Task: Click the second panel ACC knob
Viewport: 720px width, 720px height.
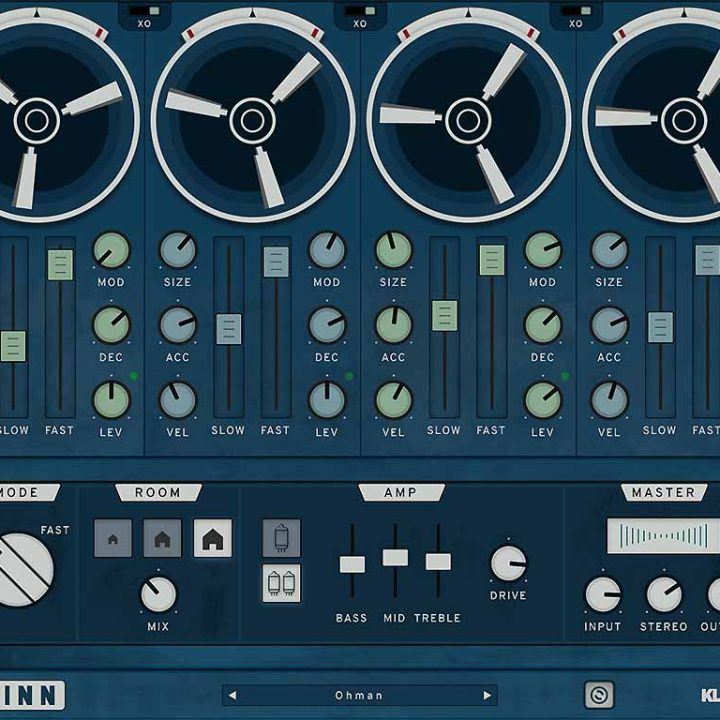Action: point(178,325)
